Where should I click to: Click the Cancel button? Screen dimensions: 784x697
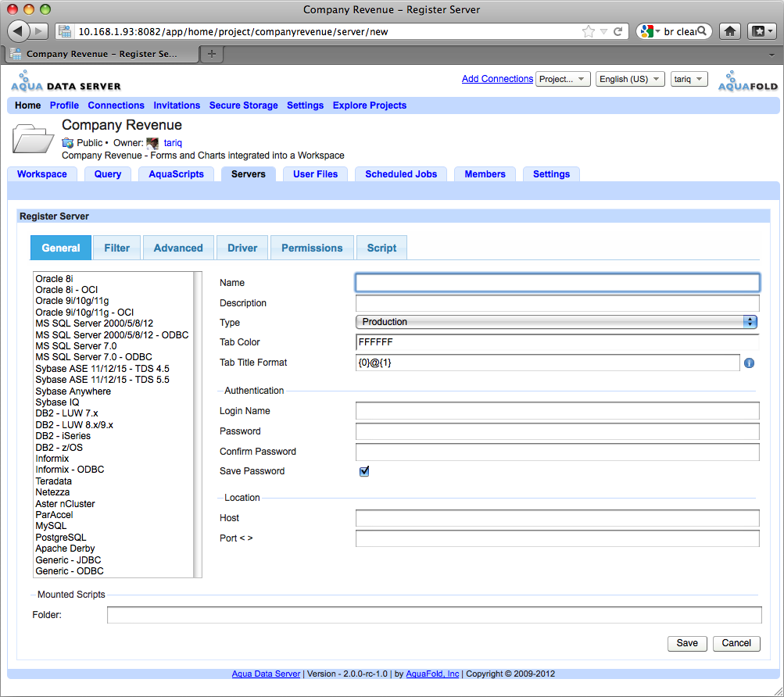click(x=736, y=644)
